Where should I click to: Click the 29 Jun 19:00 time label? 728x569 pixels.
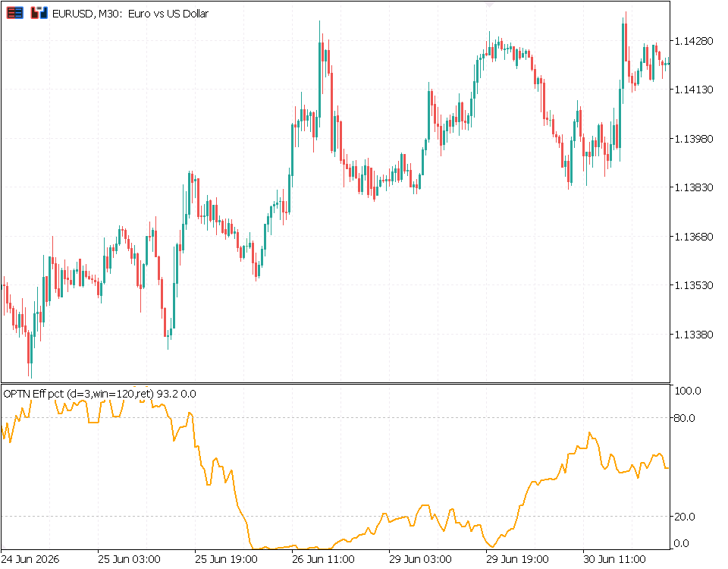[x=517, y=559]
